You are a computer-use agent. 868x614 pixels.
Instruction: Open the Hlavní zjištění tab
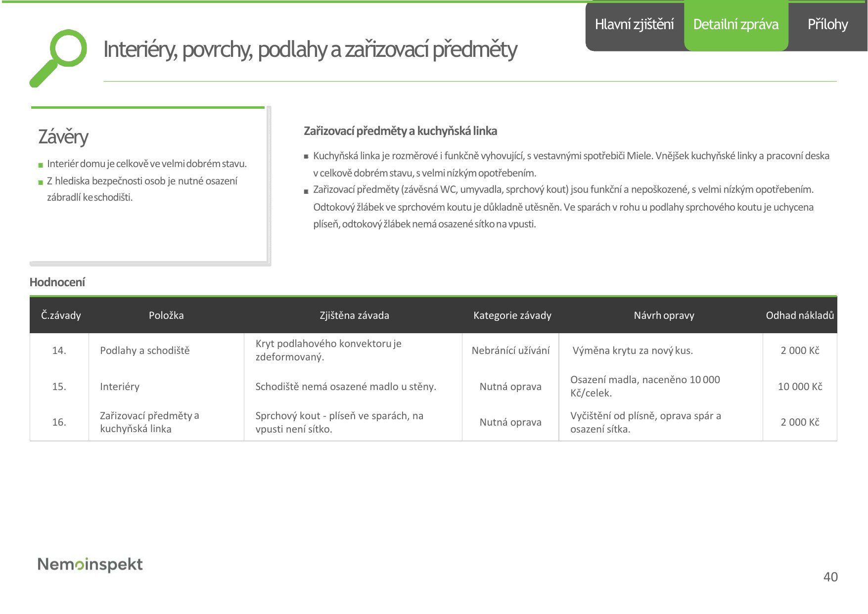(635, 25)
